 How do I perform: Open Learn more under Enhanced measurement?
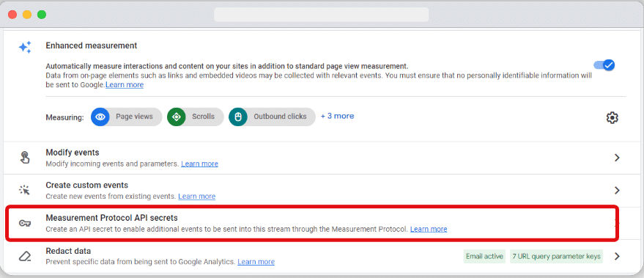[125, 85]
